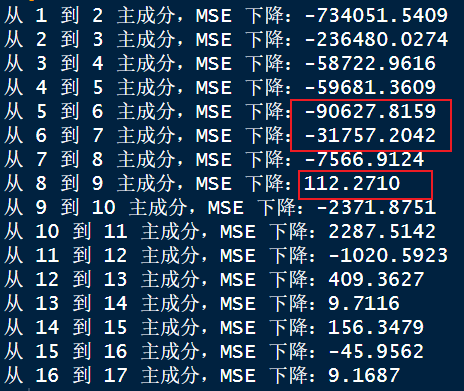Click '从' at the start of the 10 到 11 row

click(x=14, y=231)
